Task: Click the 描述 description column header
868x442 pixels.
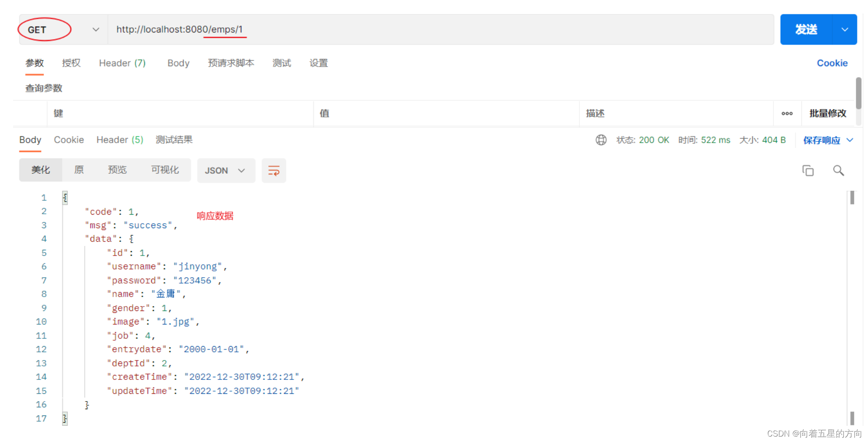Action: tap(595, 113)
